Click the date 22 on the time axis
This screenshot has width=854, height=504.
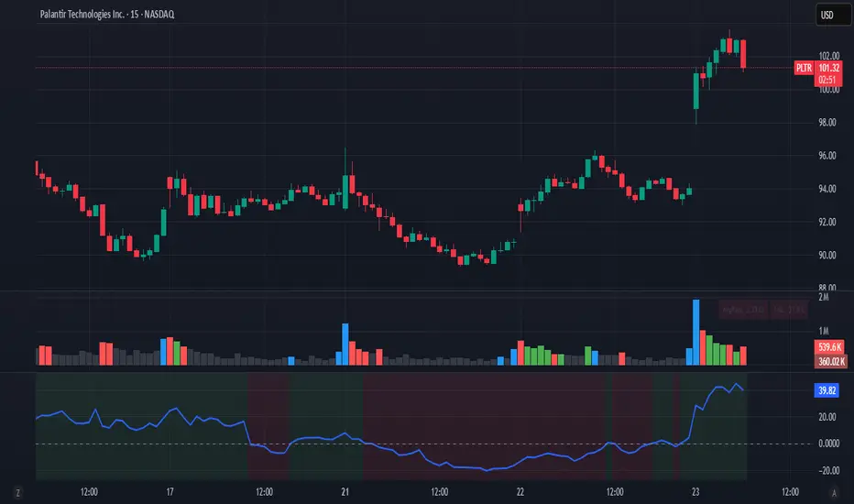(x=520, y=492)
